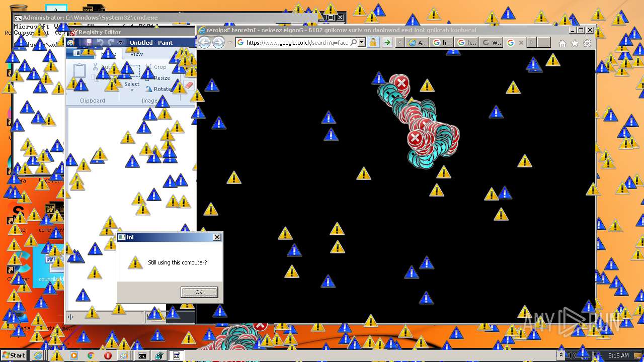Screen dimensions: 644x362
Task: Open Rotate in Paint's Image group
Action: click(158, 89)
